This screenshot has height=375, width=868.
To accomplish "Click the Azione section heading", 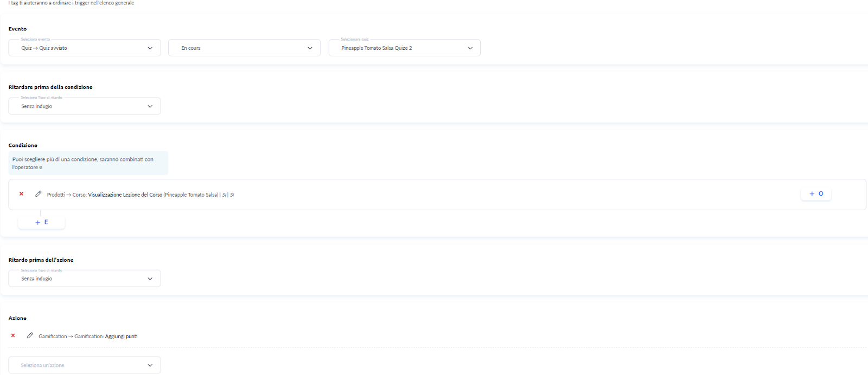I will 17,318.
